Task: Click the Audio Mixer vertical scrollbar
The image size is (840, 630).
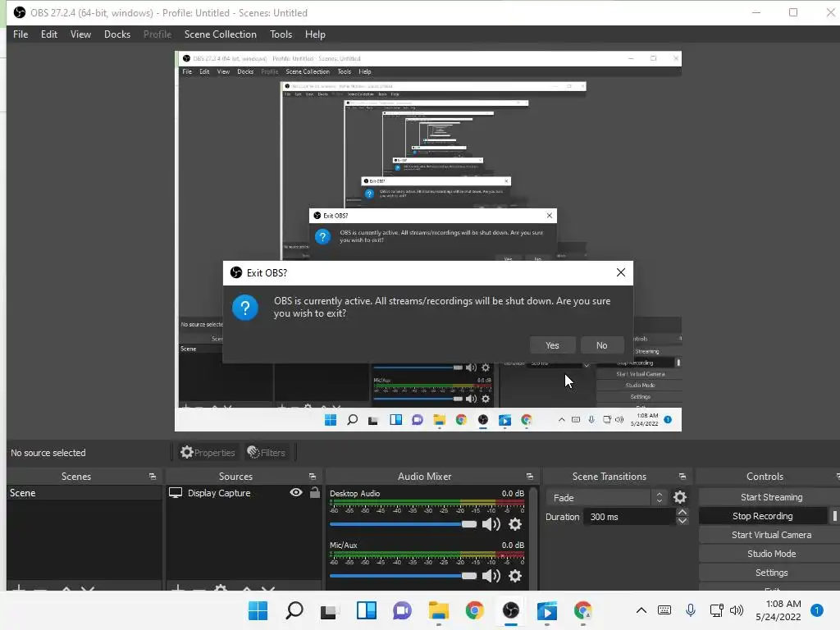Action: click(533, 537)
